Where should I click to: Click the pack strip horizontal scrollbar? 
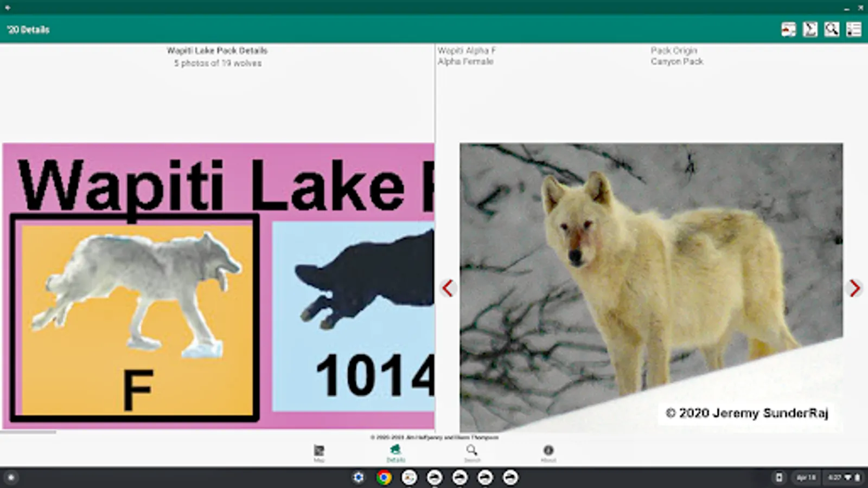[28, 432]
